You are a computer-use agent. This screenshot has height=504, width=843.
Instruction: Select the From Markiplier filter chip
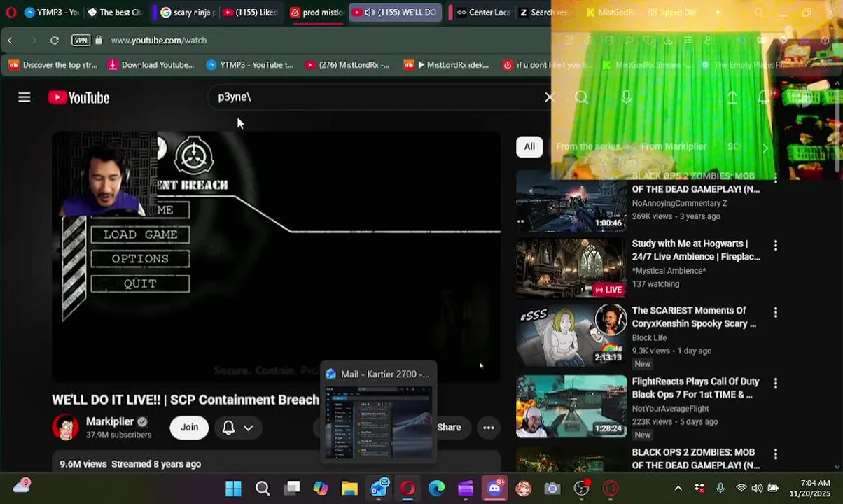(x=674, y=146)
